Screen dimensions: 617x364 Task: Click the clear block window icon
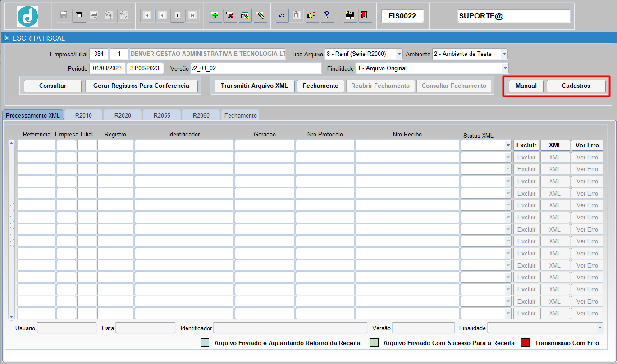pyautogui.click(x=245, y=15)
